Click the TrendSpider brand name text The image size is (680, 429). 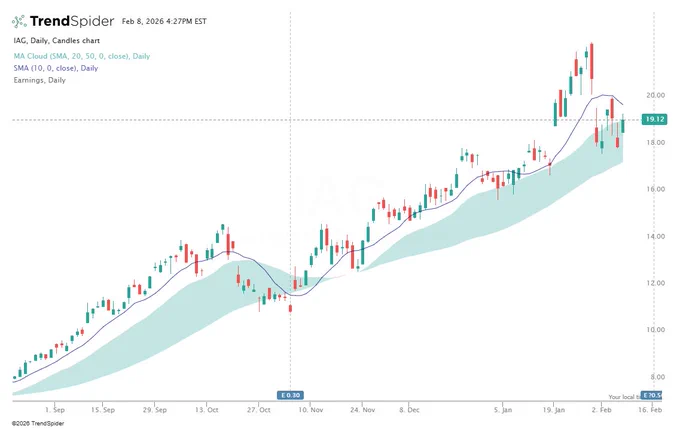pyautogui.click(x=72, y=21)
